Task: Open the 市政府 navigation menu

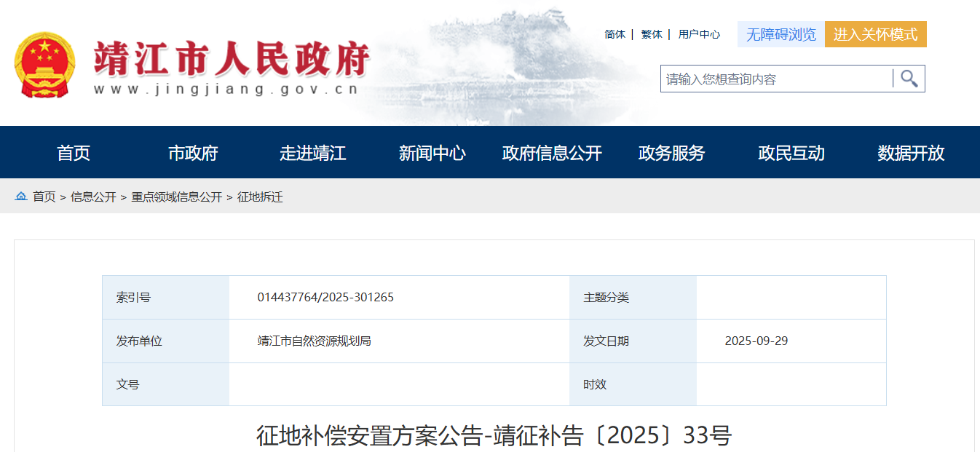Action: (x=193, y=153)
